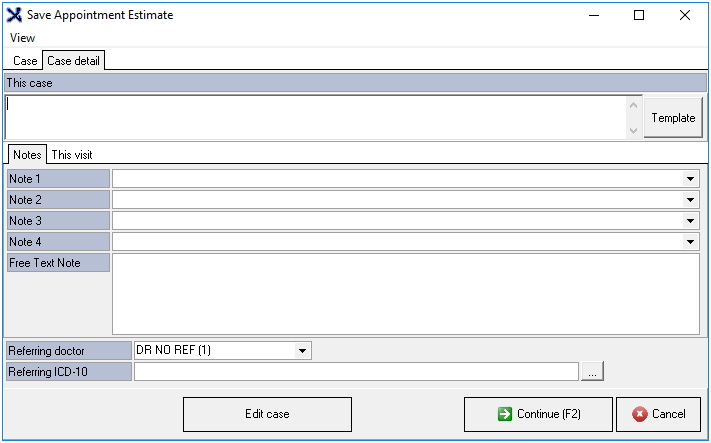The image size is (711, 443).
Task: Expand the Note 1 dropdown
Action: pos(690,179)
